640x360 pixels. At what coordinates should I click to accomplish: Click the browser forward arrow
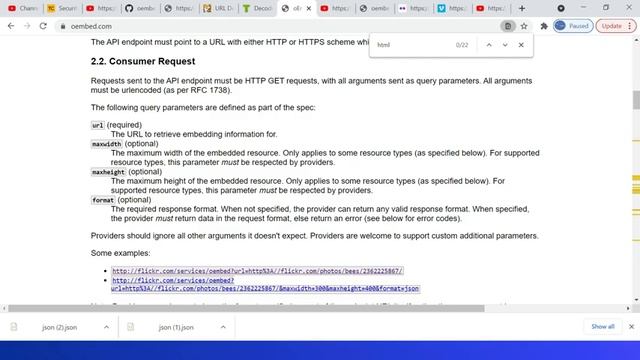[x=27, y=26]
